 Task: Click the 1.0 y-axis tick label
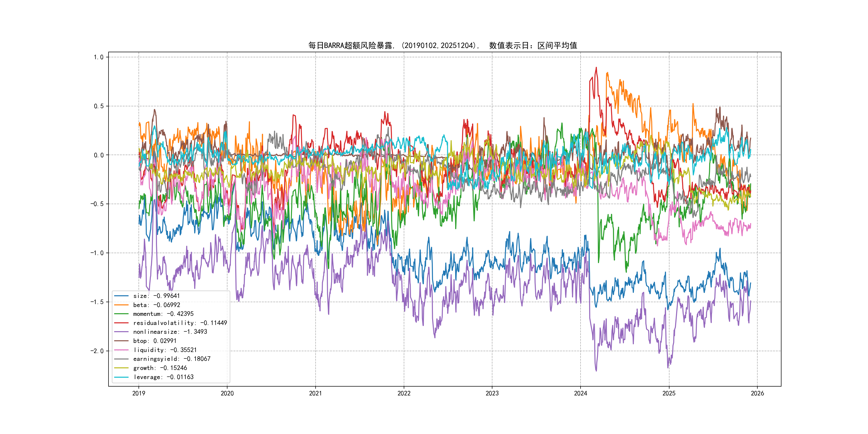[x=98, y=57]
